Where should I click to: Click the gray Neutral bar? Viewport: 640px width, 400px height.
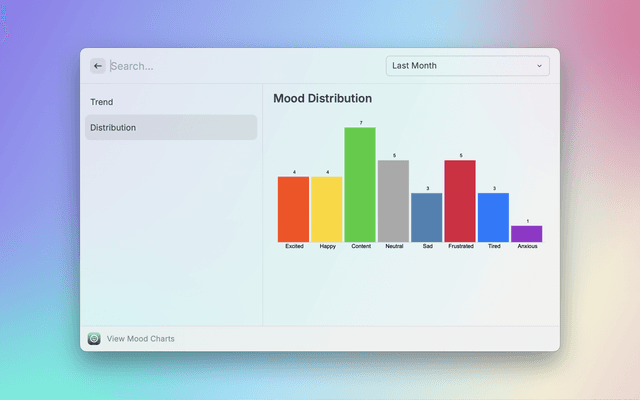pos(394,201)
